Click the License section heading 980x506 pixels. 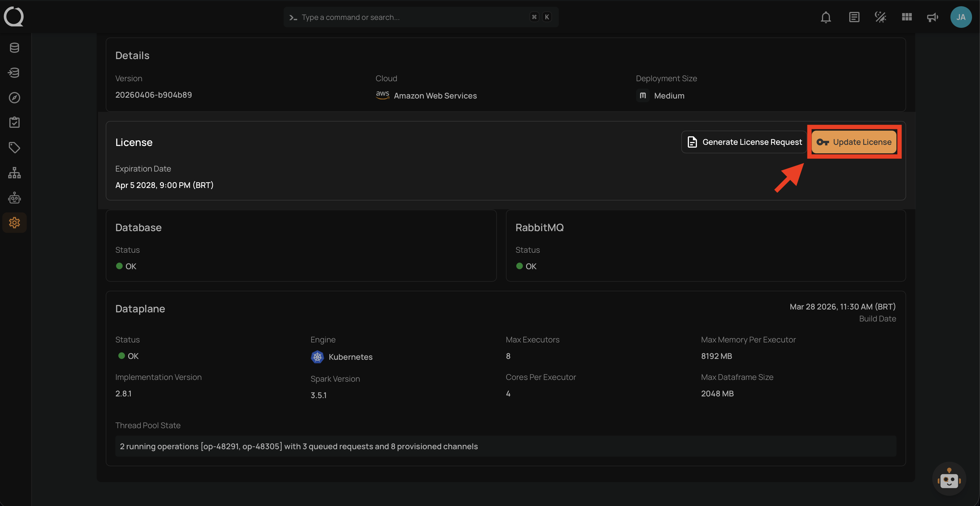tap(134, 142)
